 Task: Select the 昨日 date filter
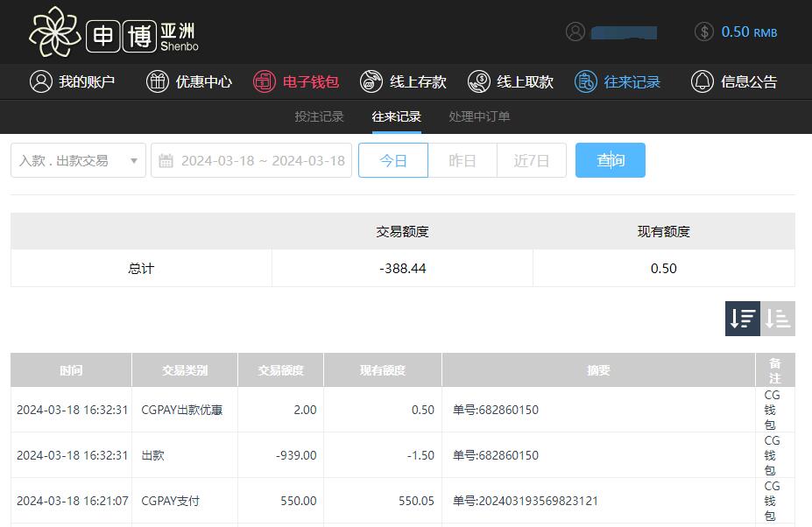pos(462,160)
